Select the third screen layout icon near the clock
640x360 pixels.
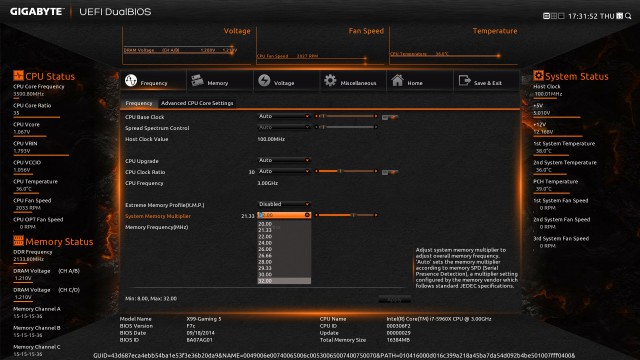coord(561,16)
